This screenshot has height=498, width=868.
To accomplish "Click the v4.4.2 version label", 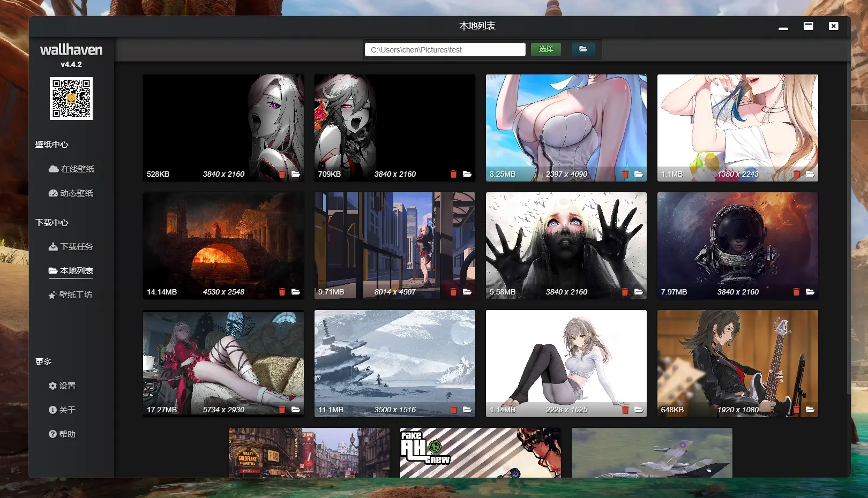I will [71, 64].
